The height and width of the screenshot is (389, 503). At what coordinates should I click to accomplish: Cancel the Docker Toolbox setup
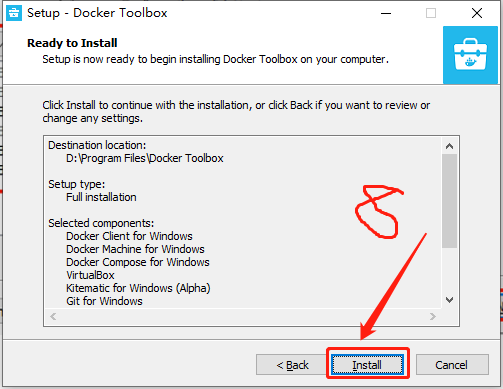click(452, 365)
